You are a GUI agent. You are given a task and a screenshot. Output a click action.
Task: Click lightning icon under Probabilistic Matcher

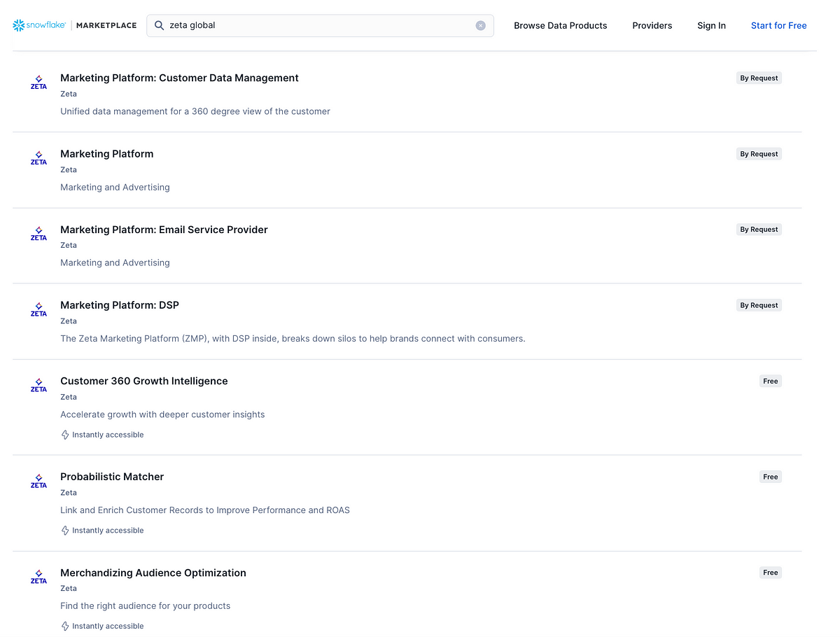(x=65, y=531)
